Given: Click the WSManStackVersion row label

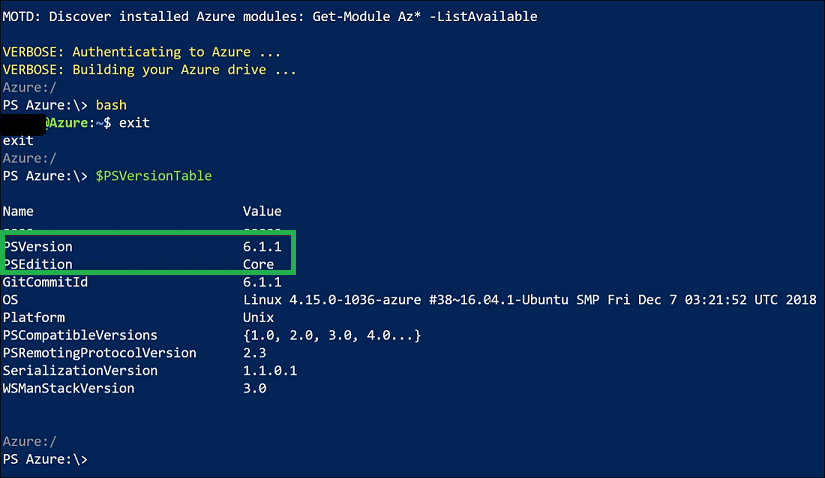Looking at the screenshot, I should [68, 389].
